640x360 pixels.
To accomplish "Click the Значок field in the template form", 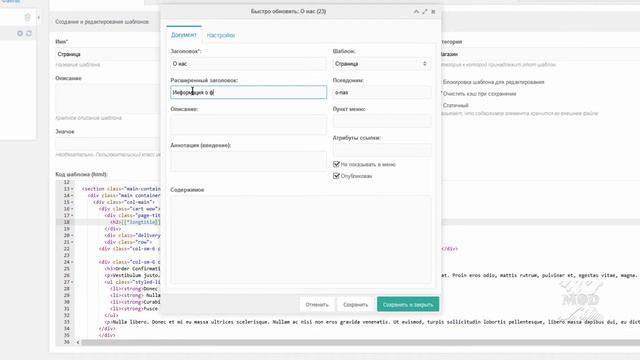I will click(108, 144).
